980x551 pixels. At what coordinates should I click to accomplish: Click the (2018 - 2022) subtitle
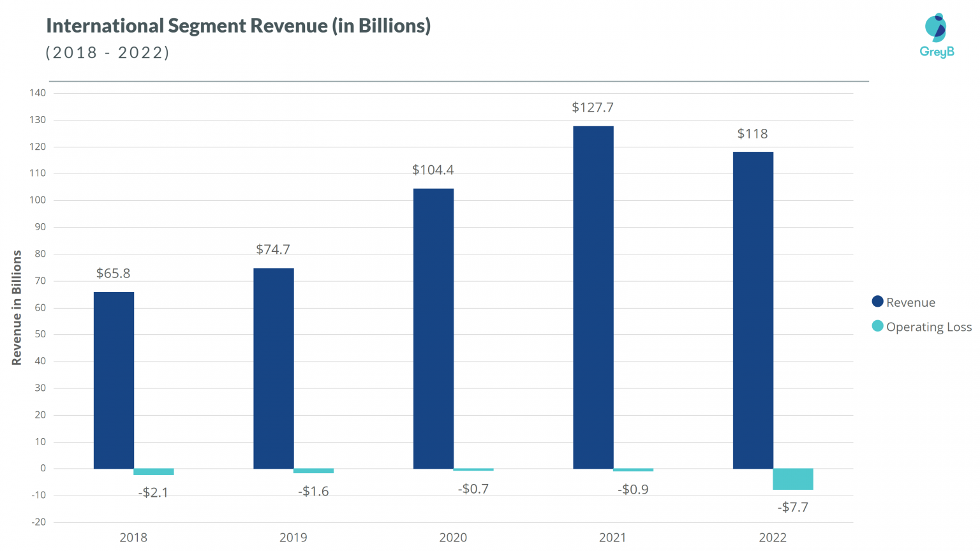(107, 52)
